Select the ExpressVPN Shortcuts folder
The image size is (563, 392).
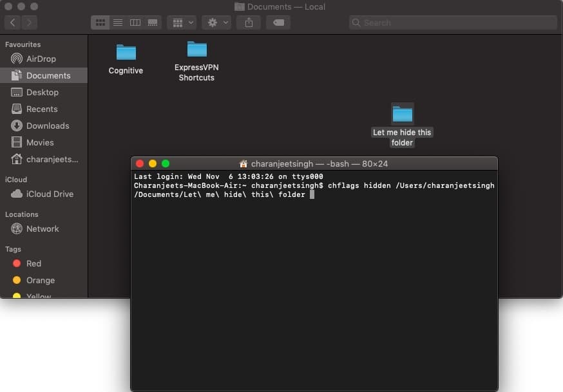click(196, 51)
